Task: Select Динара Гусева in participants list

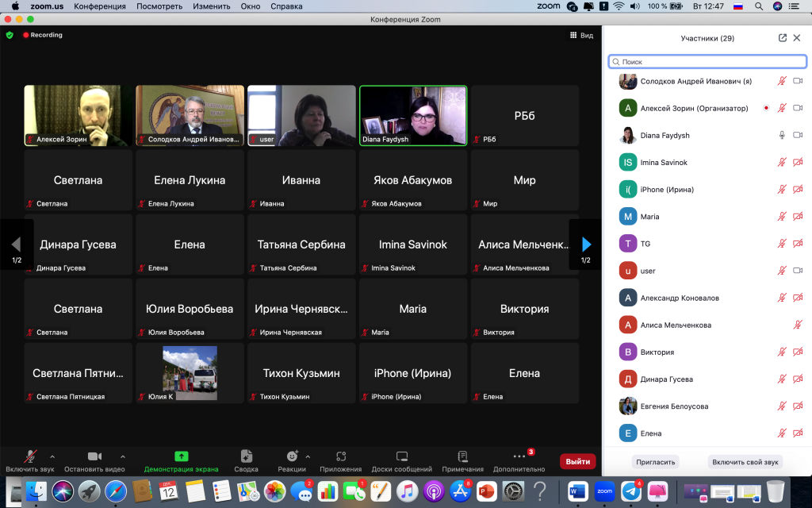Action: [x=707, y=379]
